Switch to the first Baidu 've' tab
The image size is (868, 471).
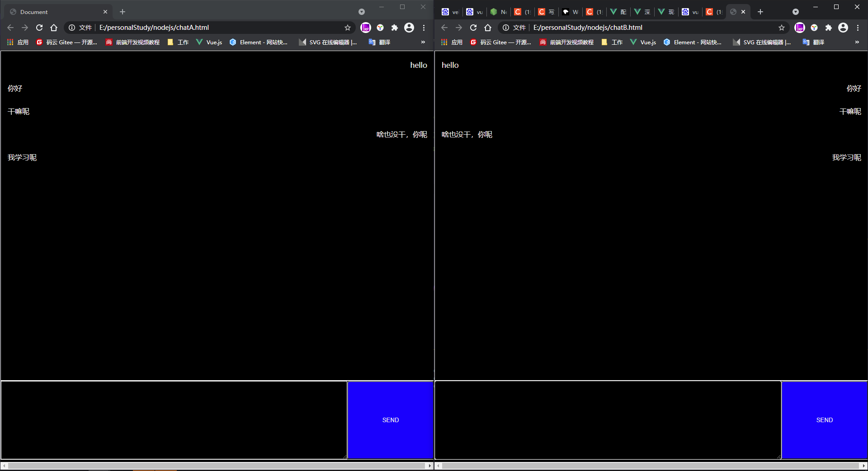[450, 12]
